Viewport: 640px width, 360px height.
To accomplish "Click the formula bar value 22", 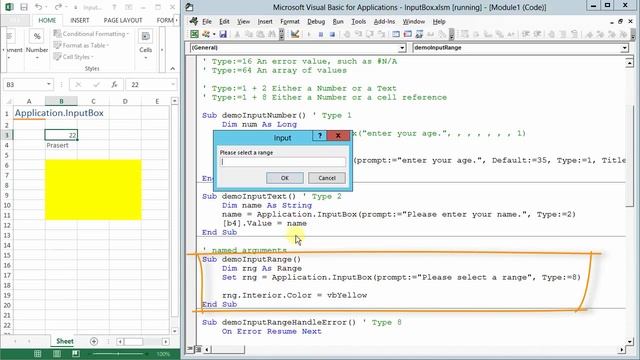I will [135, 84].
